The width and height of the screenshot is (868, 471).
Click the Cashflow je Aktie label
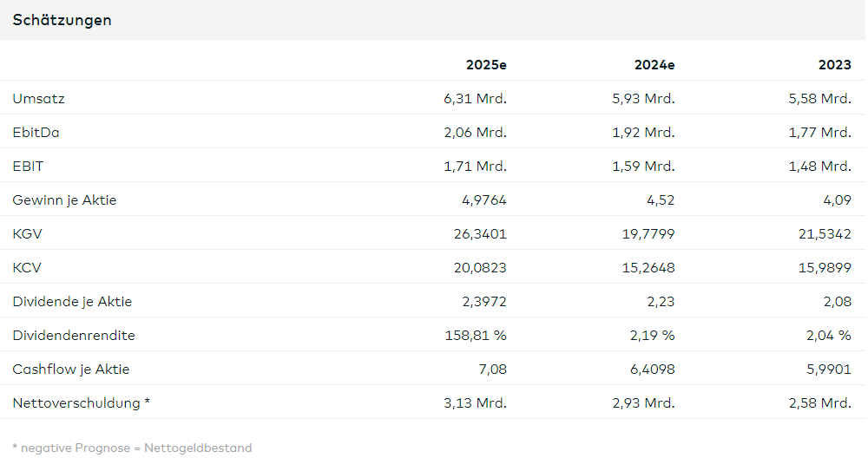71,370
